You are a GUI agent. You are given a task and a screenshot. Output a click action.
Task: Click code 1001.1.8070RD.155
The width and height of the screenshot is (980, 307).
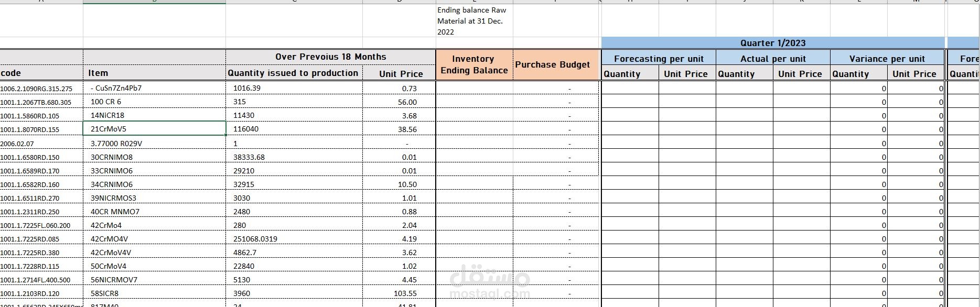(41, 129)
